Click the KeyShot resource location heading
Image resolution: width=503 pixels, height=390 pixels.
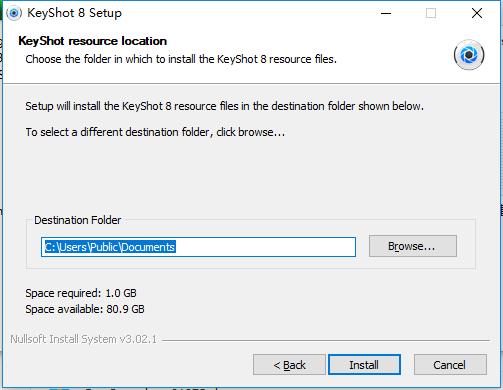pos(93,41)
